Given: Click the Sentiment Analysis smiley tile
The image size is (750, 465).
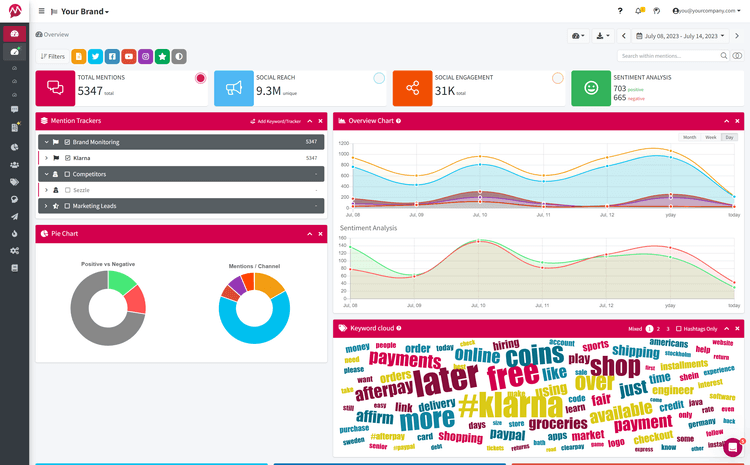Looking at the screenshot, I should point(591,88).
